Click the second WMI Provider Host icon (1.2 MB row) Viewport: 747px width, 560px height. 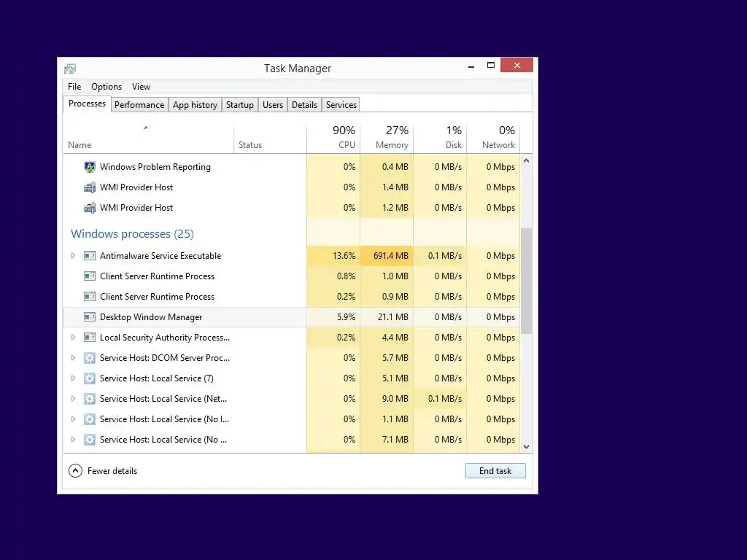pyautogui.click(x=90, y=208)
